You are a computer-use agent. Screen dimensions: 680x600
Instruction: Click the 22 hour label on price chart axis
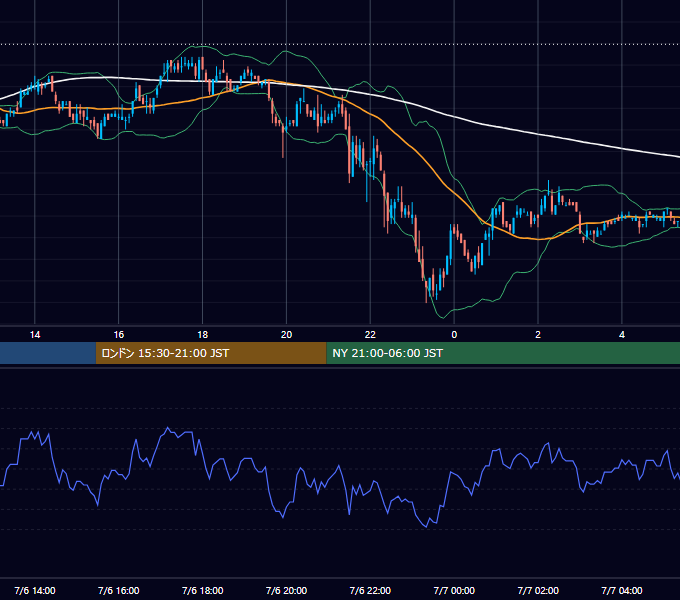click(x=370, y=335)
